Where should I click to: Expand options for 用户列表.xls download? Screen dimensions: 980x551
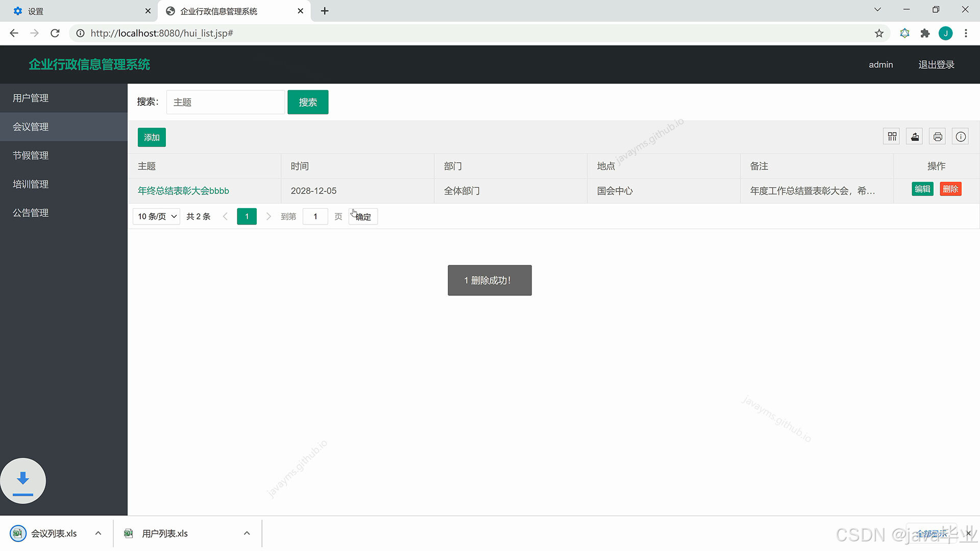pyautogui.click(x=247, y=533)
